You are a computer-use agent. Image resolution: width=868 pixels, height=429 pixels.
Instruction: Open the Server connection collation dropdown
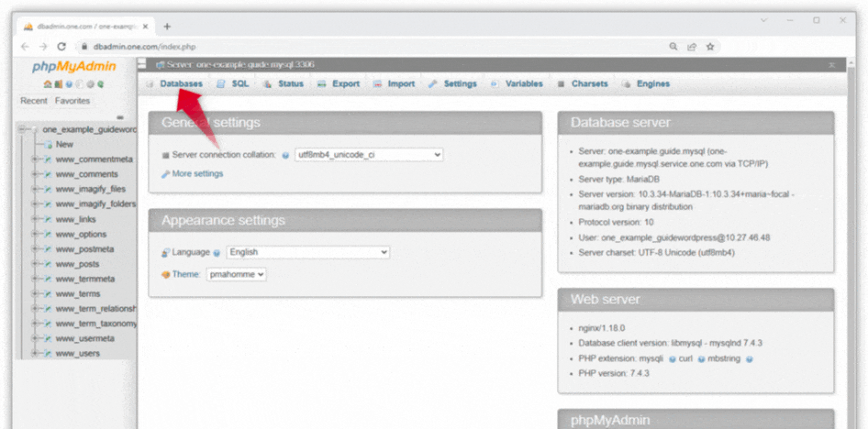pos(369,155)
